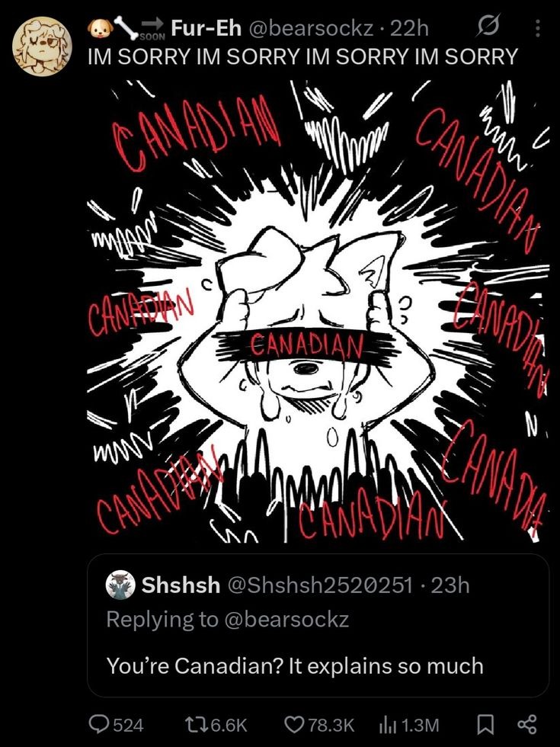This screenshot has width=560, height=747.
Task: Open the @Shshsh2520251 handle in quoted tweet
Action: (320, 585)
